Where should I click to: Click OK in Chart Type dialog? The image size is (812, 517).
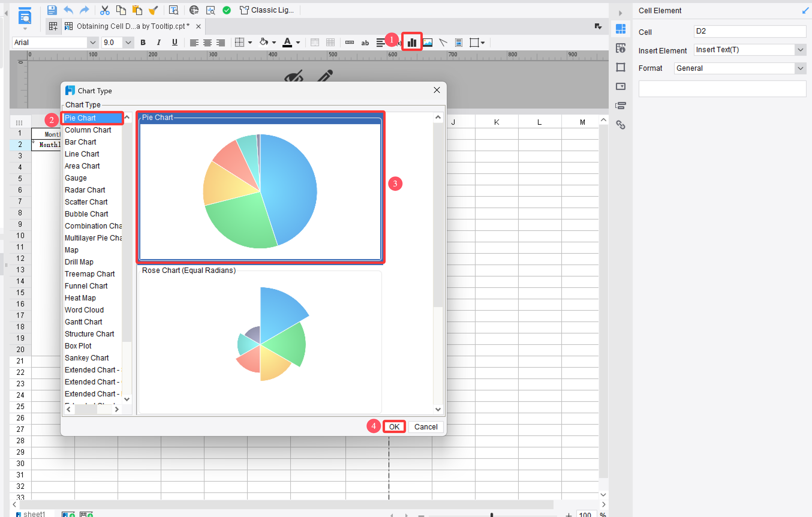coord(394,427)
